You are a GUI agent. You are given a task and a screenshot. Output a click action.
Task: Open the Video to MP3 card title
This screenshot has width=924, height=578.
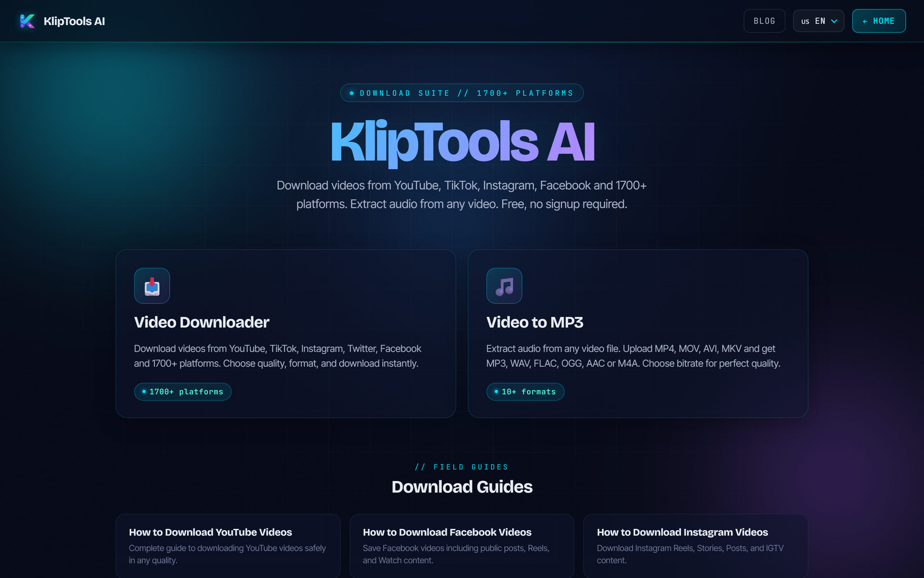(535, 322)
